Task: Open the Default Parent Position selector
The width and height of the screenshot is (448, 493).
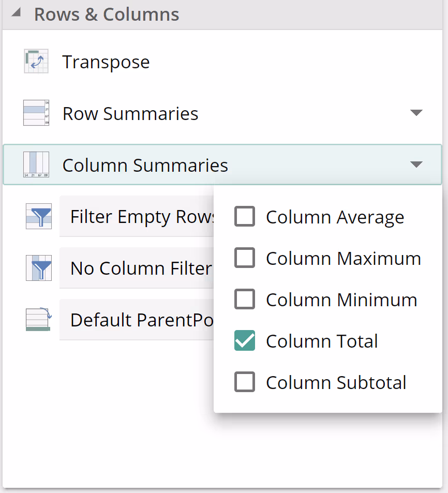Action: pyautogui.click(x=137, y=320)
